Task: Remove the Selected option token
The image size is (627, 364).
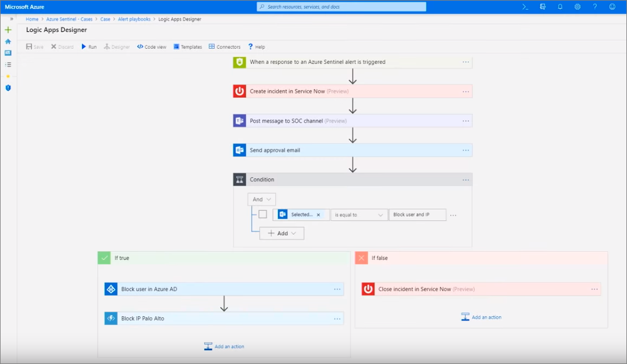Action: (x=318, y=215)
